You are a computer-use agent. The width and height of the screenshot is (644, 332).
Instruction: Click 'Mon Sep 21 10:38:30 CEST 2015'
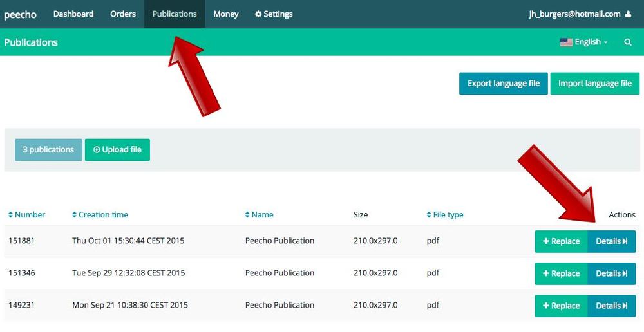pyautogui.click(x=130, y=305)
